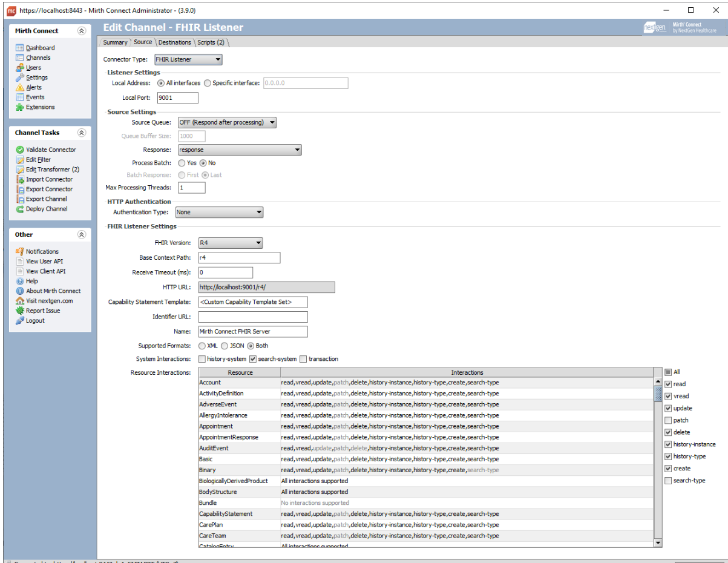
Task: Select the All interfaces radio button
Action: click(160, 83)
